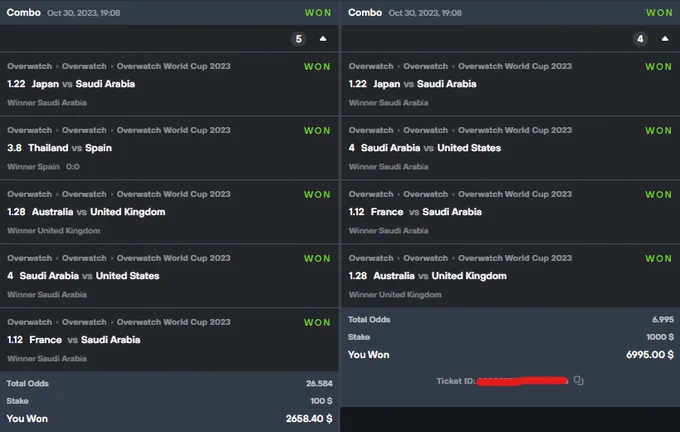Image resolution: width=680 pixels, height=432 pixels.
Task: Click the You Won amount 6995.00 $
Action: tap(650, 355)
